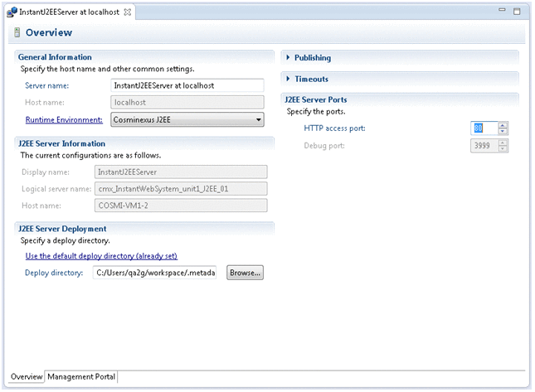The width and height of the screenshot is (535, 392).
Task: Minimize the editor pane
Action: (503, 10)
